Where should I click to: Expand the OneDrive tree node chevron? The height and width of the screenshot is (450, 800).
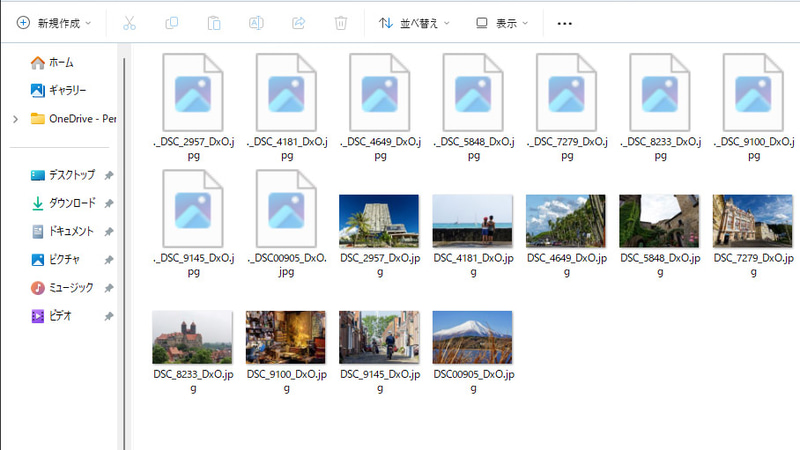point(16,119)
